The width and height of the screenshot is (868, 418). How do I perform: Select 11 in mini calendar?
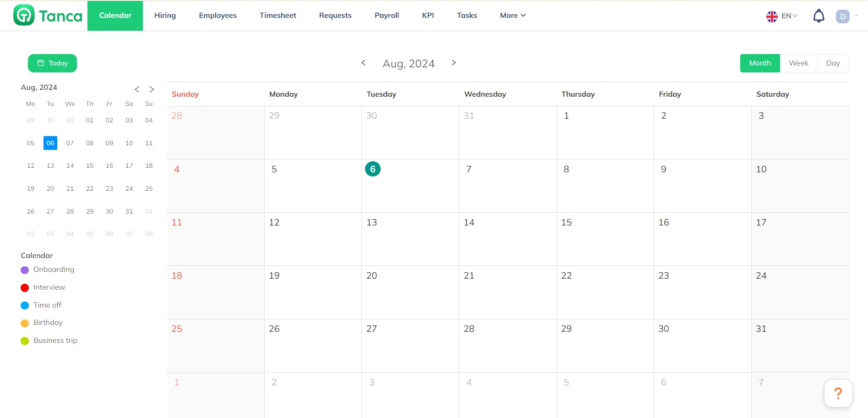click(149, 143)
